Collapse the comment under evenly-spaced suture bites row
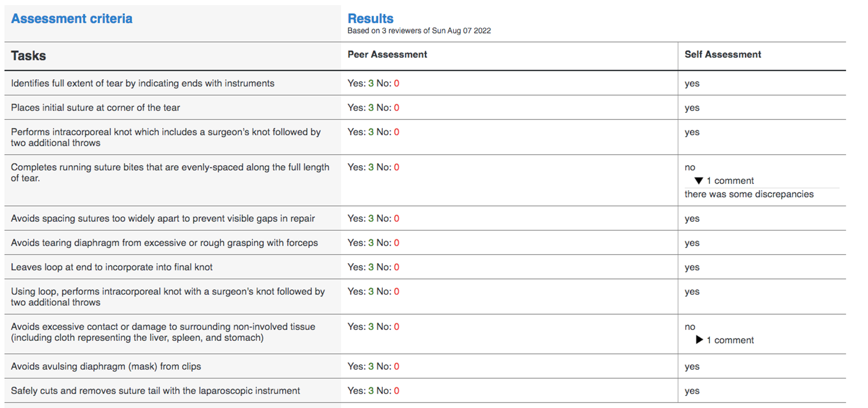 click(x=698, y=181)
